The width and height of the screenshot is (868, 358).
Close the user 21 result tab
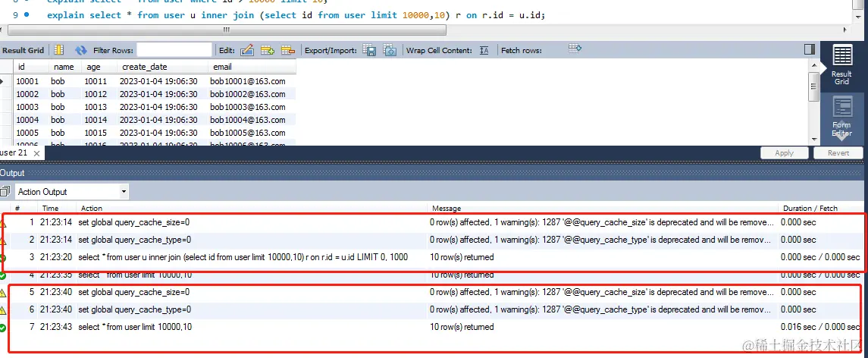click(36, 153)
